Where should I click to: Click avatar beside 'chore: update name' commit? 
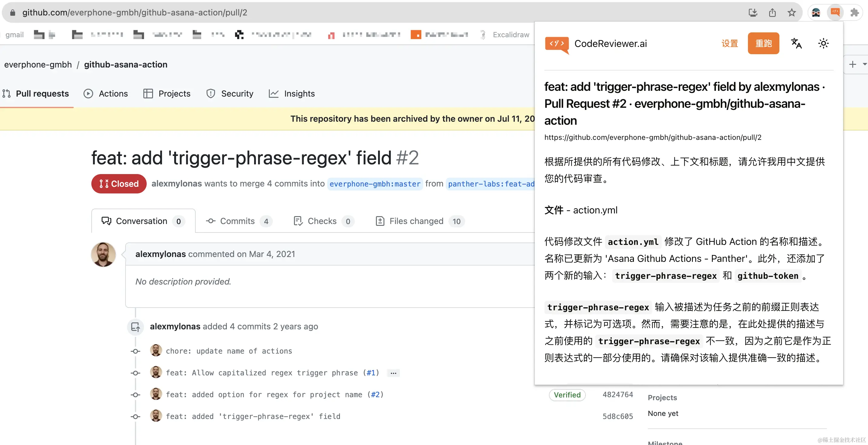[156, 351]
